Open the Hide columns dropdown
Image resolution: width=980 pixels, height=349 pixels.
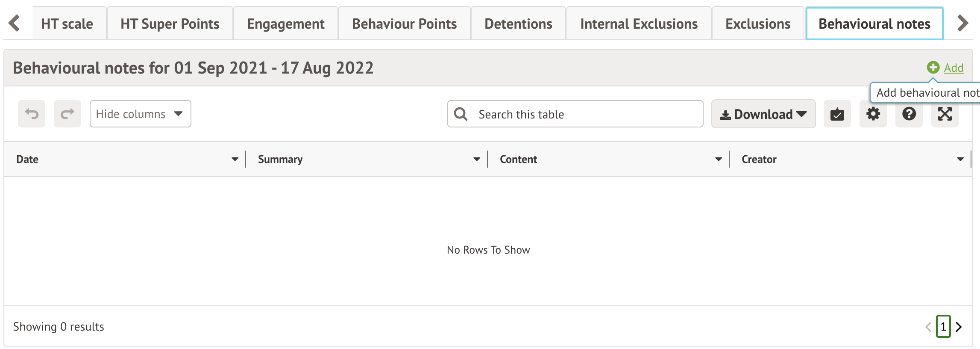pos(140,114)
